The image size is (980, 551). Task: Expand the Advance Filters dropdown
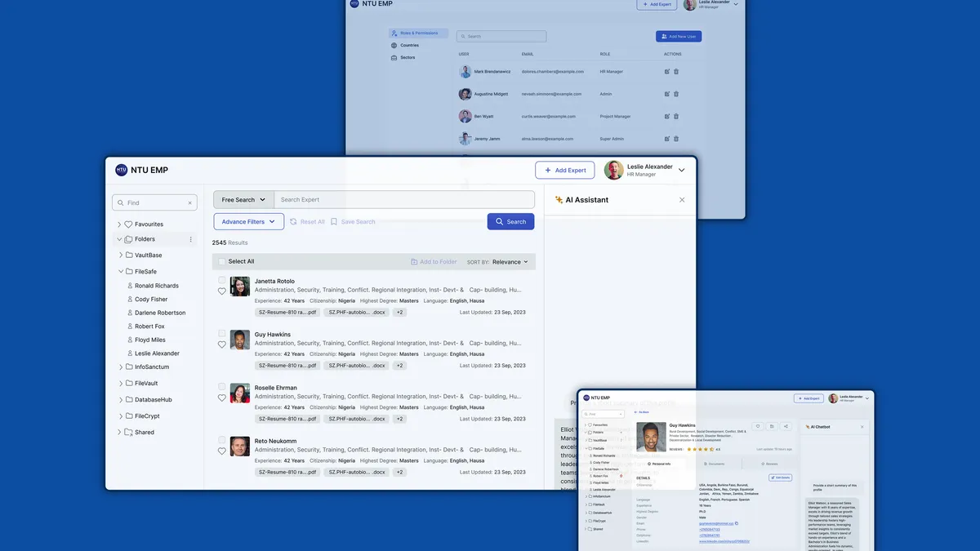pyautogui.click(x=249, y=221)
